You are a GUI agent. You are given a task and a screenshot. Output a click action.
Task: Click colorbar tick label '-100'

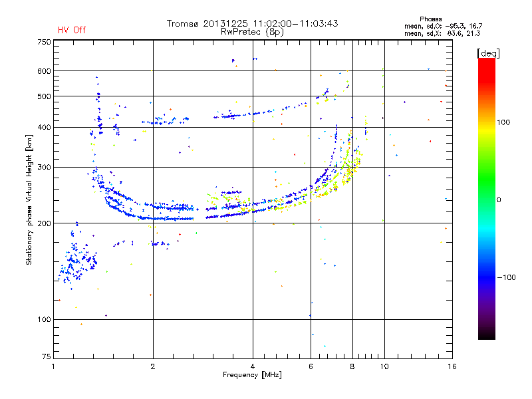click(x=506, y=277)
